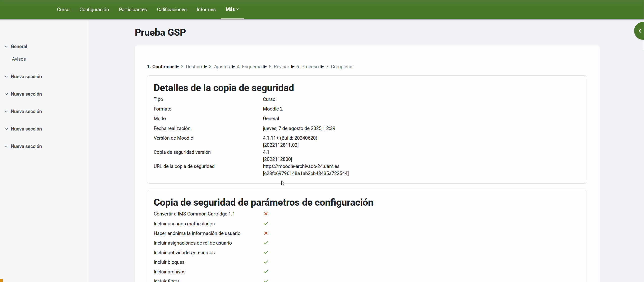Click the third Nueva sección link
Screen dimensions: 644x282
pyautogui.click(x=26, y=112)
